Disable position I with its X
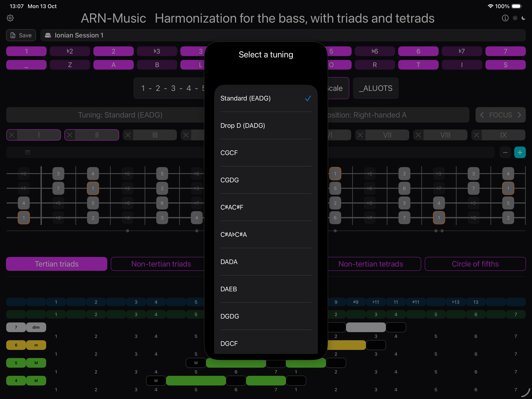The width and height of the screenshot is (532, 399). [x=12, y=135]
